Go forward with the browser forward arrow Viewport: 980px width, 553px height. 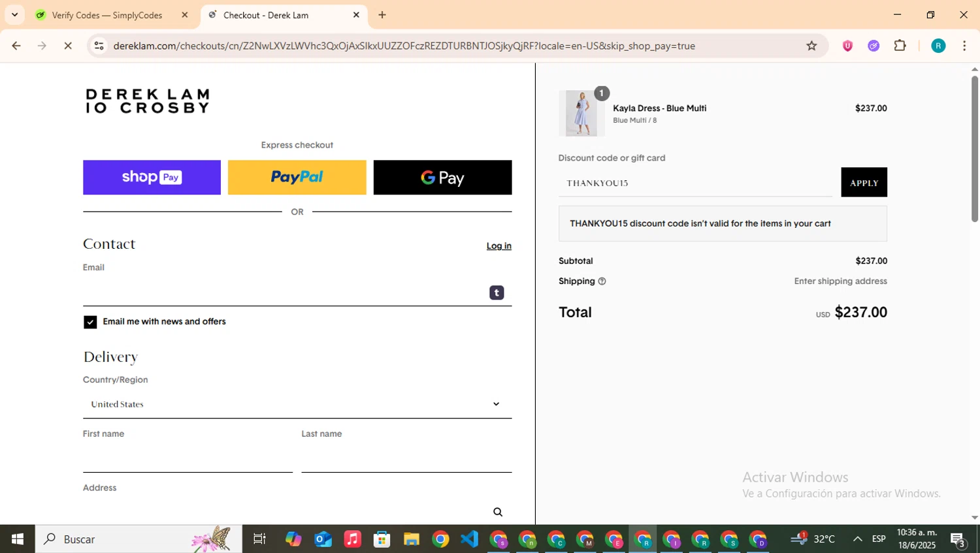click(x=42, y=46)
